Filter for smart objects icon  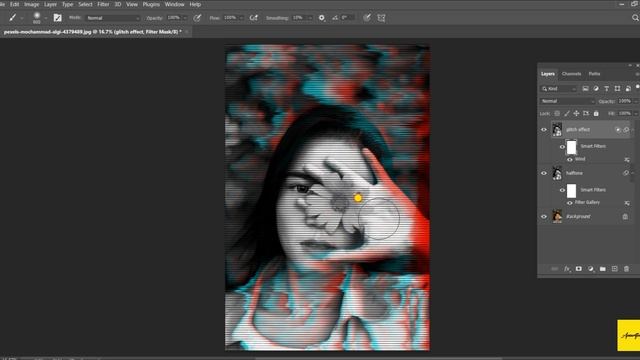coord(628,89)
